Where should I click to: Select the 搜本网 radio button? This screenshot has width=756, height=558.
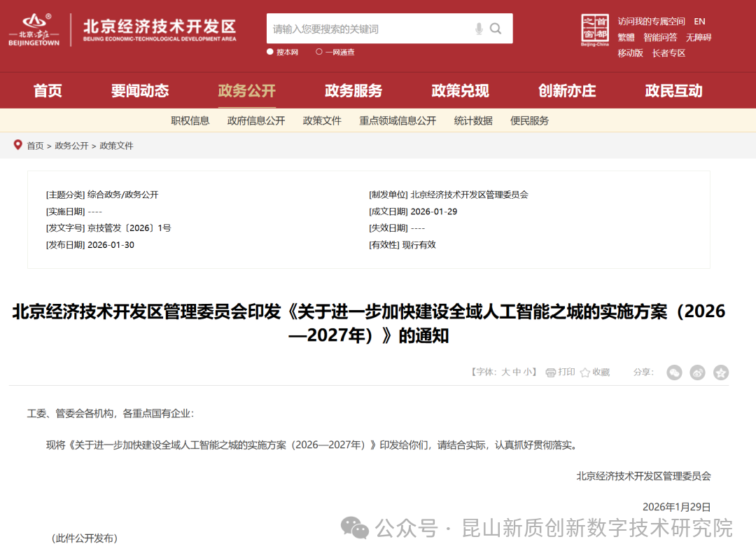click(x=270, y=52)
